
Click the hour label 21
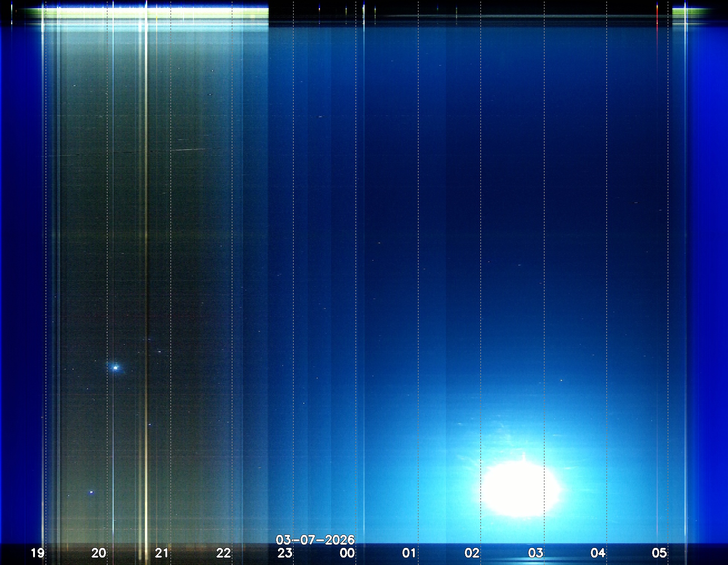click(162, 553)
